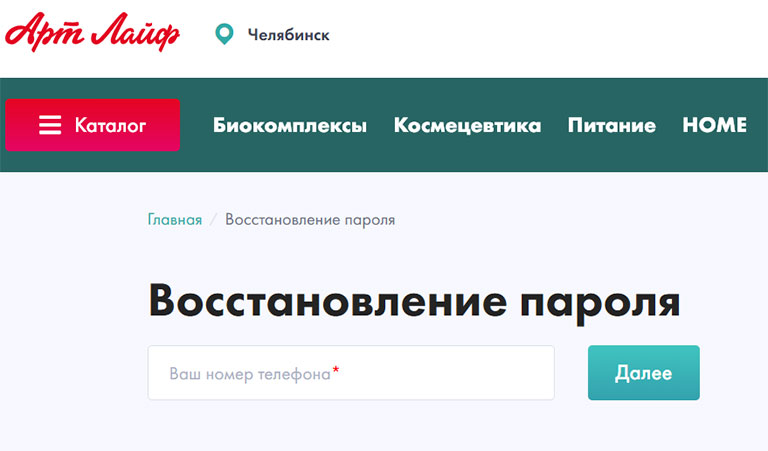The image size is (768, 451).
Task: Select Питание in the navigation bar
Action: (611, 126)
